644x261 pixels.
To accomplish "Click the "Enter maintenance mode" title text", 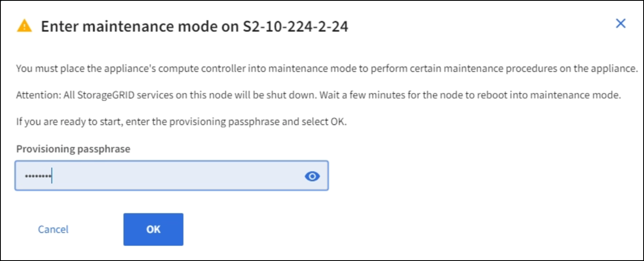I will pos(136,27).
